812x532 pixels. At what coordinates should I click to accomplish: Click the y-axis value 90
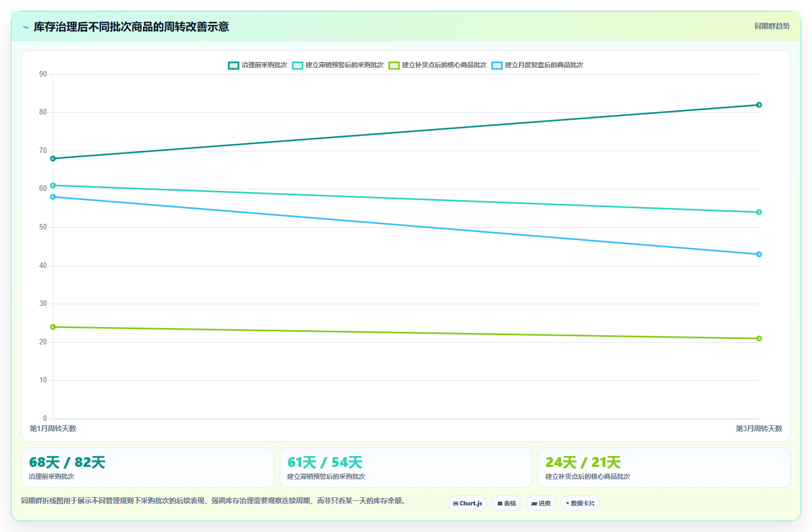pos(43,74)
